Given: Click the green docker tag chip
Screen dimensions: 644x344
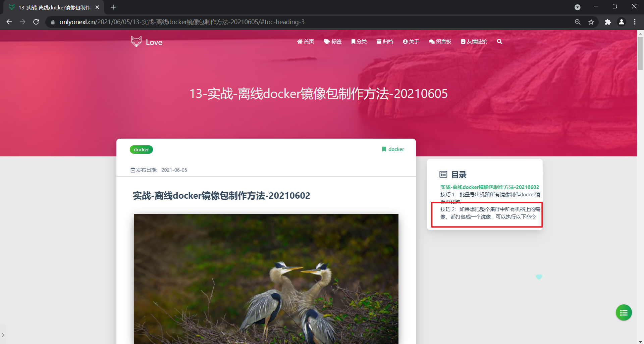Looking at the screenshot, I should pyautogui.click(x=141, y=149).
